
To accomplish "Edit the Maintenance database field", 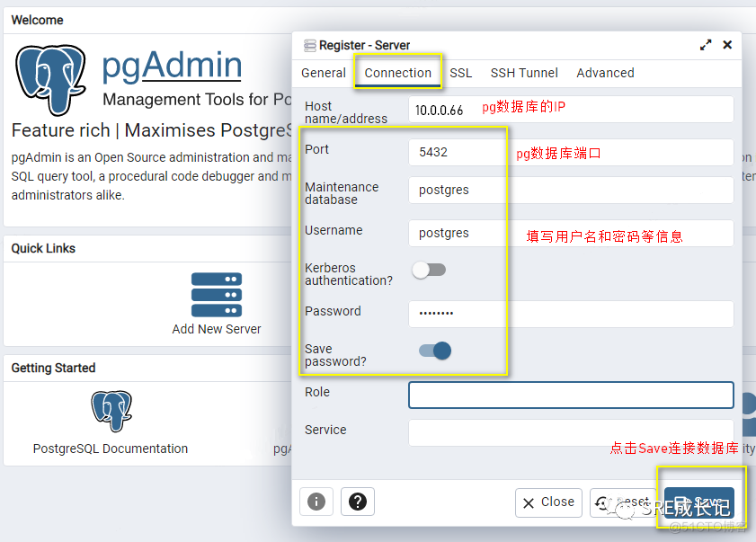I will point(571,190).
